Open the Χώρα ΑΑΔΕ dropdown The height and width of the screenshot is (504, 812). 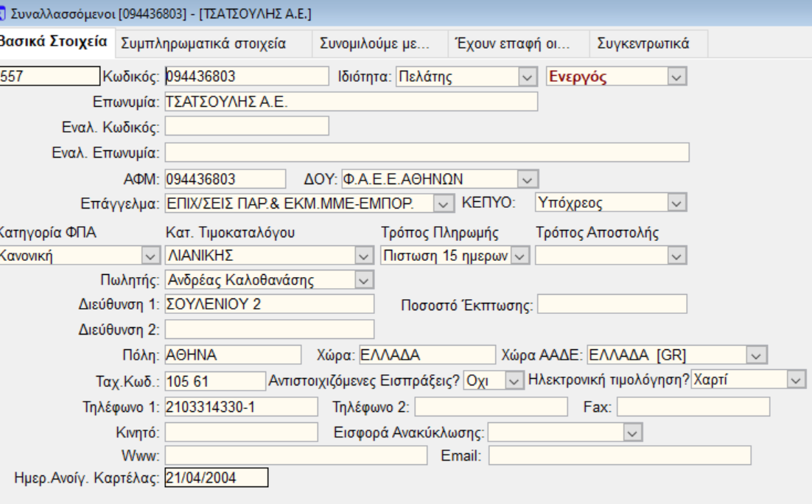755,355
